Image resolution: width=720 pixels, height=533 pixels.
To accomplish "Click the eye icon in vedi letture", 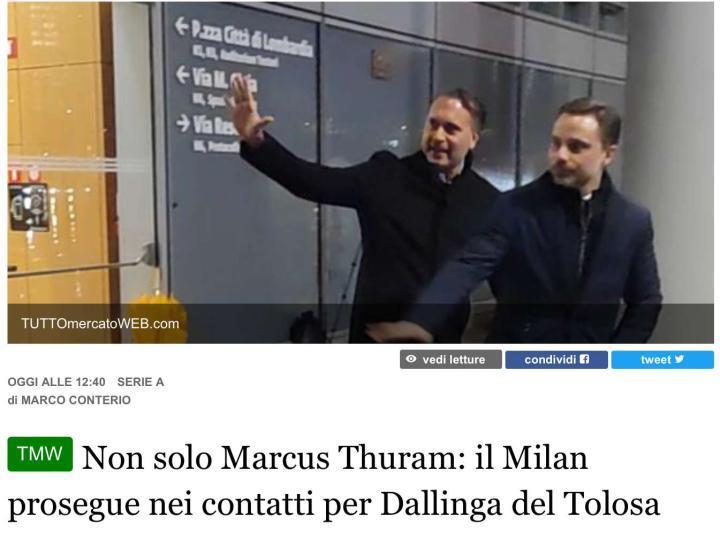I will (411, 359).
